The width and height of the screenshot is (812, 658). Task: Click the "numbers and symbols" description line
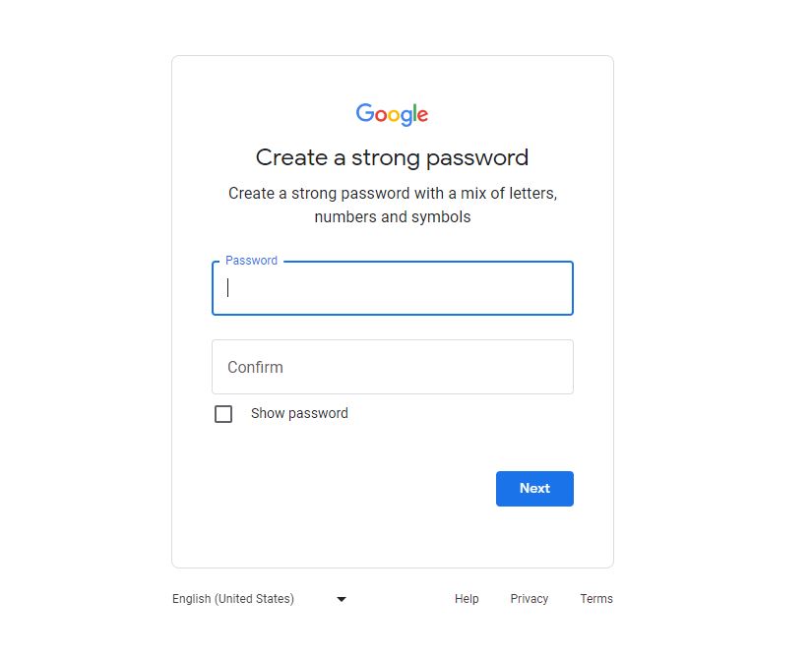click(x=392, y=216)
